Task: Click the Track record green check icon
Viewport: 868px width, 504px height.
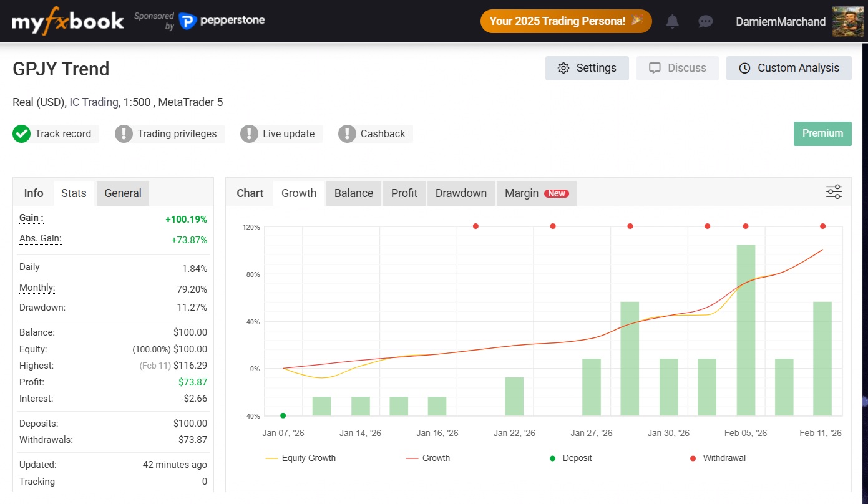Action: 21,133
